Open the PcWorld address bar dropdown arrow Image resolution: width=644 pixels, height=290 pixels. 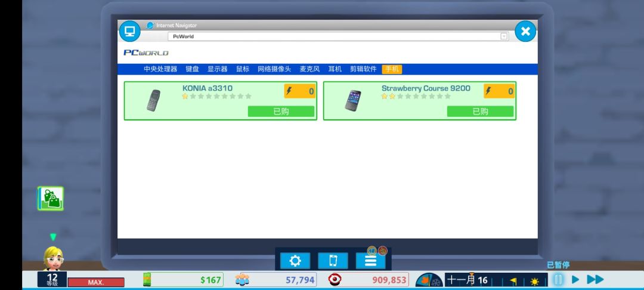pos(503,36)
